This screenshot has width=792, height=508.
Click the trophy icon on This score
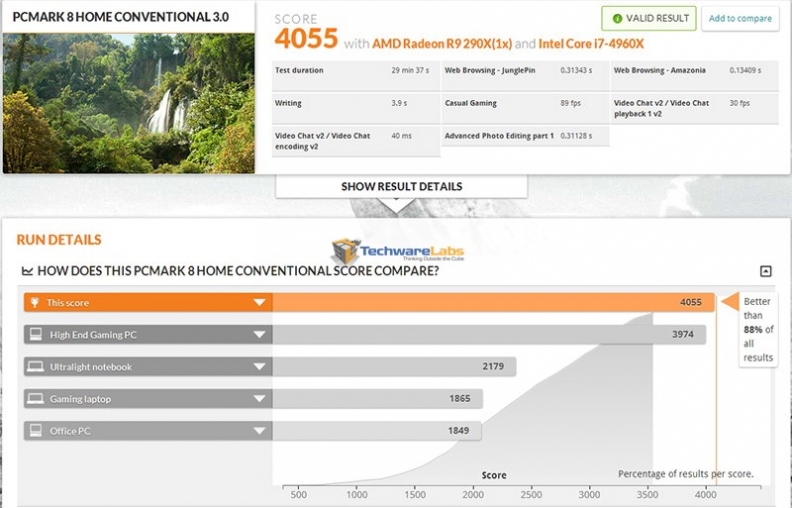(35, 302)
